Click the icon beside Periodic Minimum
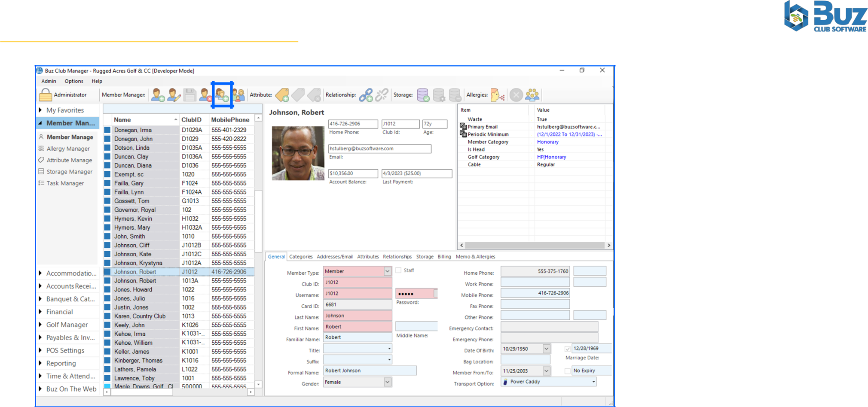This screenshot has height=407, width=868. pyautogui.click(x=463, y=134)
